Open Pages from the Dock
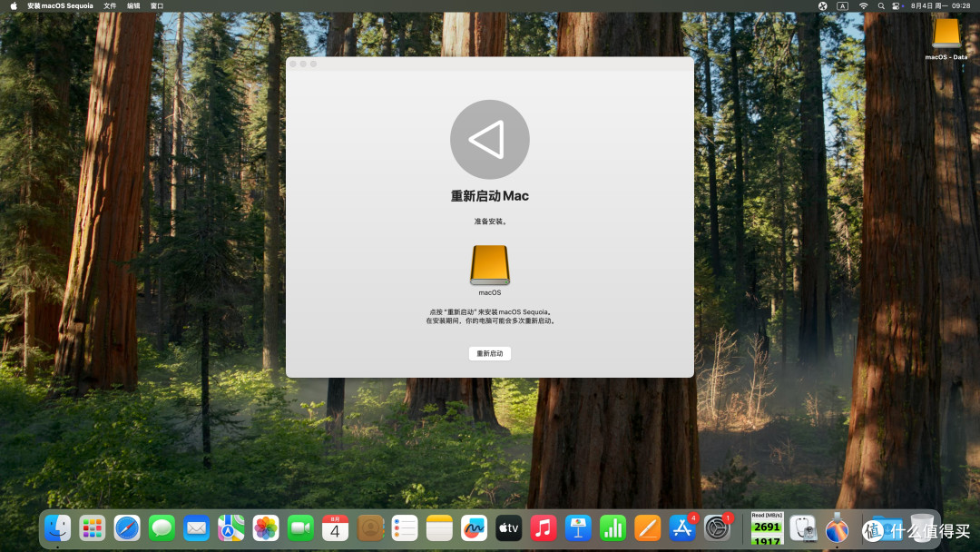 click(648, 528)
